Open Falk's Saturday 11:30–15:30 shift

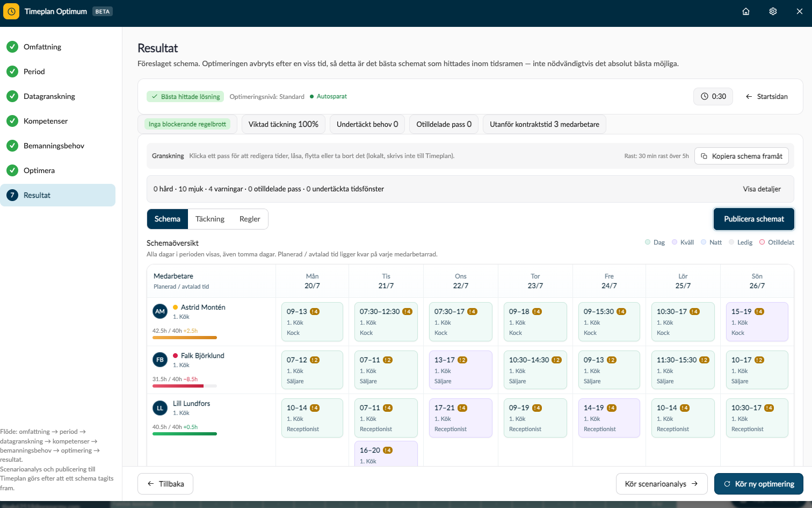(683, 370)
